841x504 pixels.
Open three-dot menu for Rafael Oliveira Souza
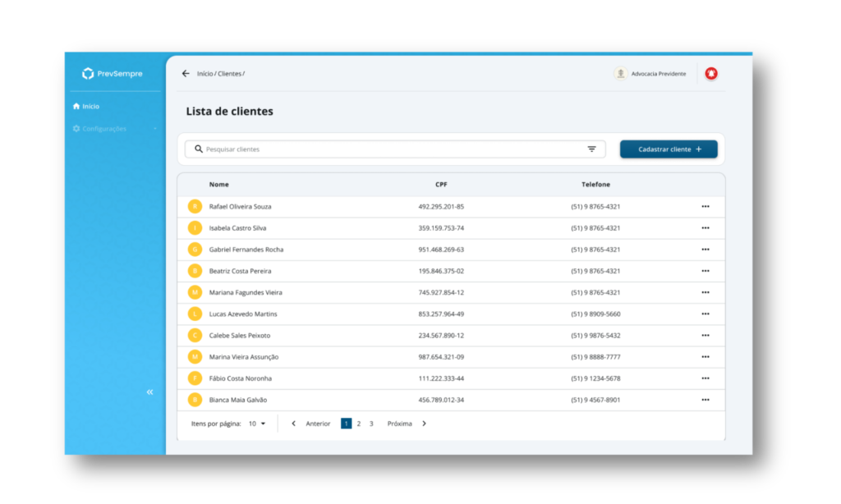pyautogui.click(x=705, y=207)
